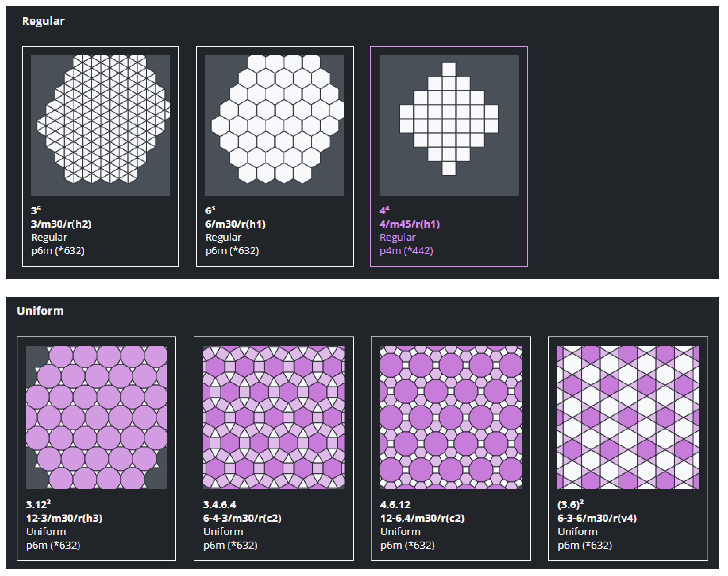Click the Uniform section heading

coord(40,311)
